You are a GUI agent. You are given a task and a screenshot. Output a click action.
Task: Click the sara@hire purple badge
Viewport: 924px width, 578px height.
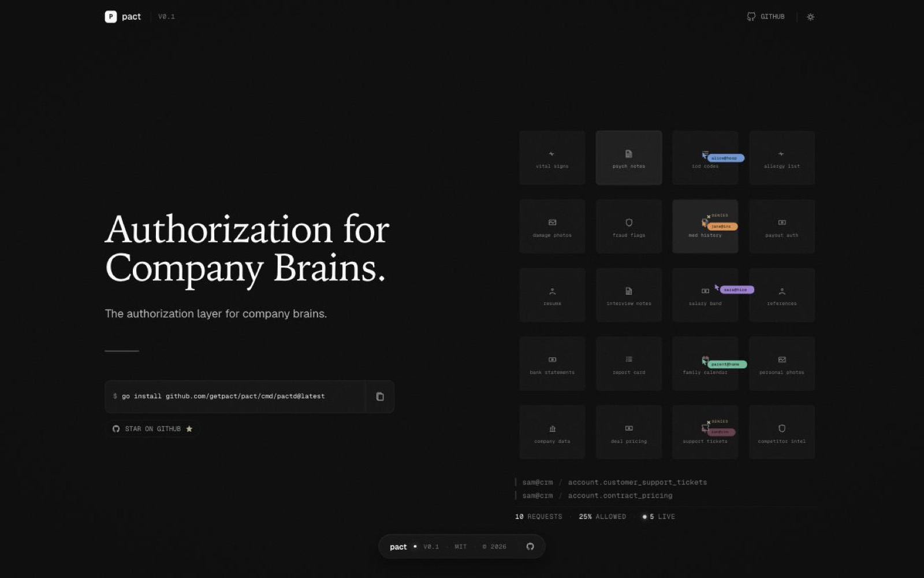tap(736, 290)
